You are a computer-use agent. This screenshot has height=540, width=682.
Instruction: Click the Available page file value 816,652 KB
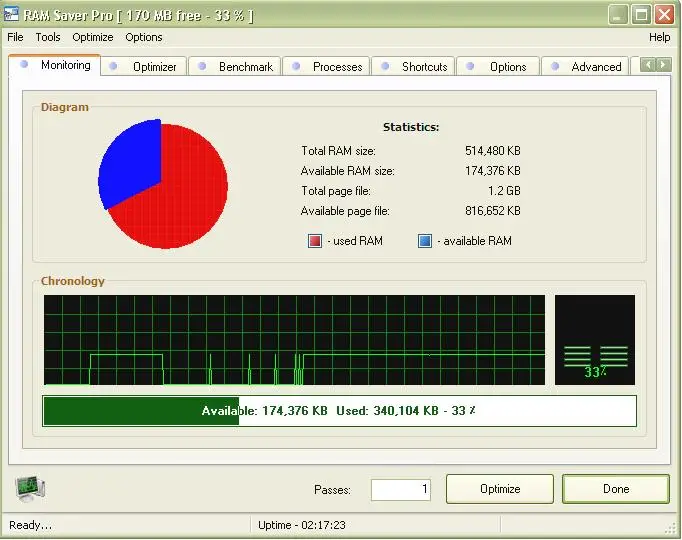click(493, 211)
